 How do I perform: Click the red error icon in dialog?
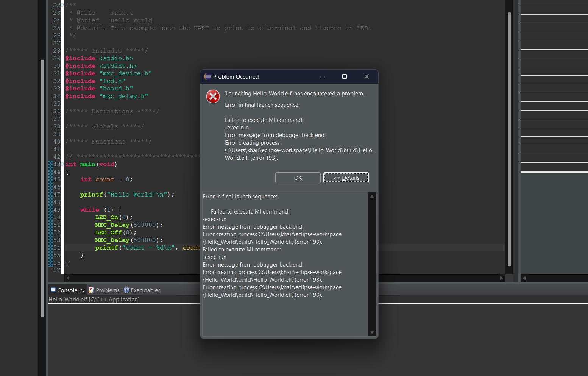coord(213,97)
